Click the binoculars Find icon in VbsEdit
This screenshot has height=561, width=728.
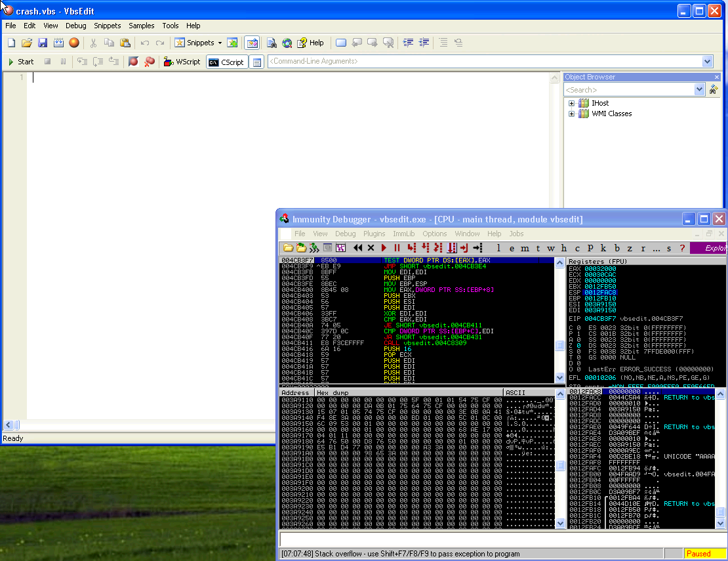click(x=272, y=43)
